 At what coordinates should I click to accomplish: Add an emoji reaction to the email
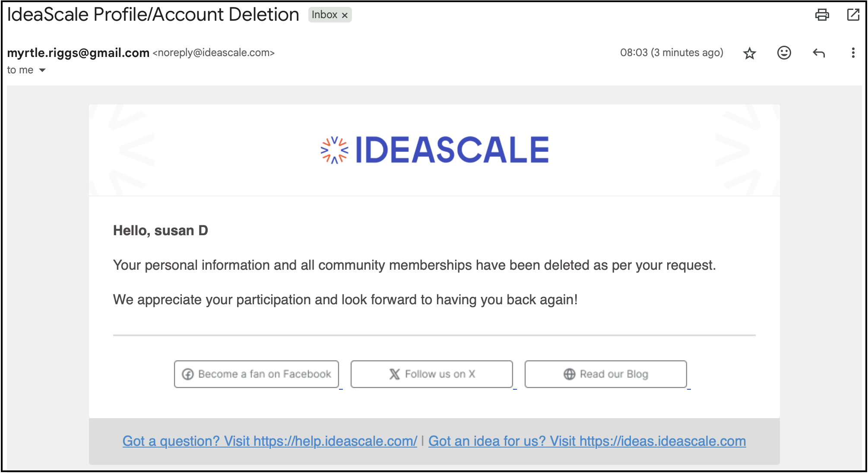tap(784, 53)
